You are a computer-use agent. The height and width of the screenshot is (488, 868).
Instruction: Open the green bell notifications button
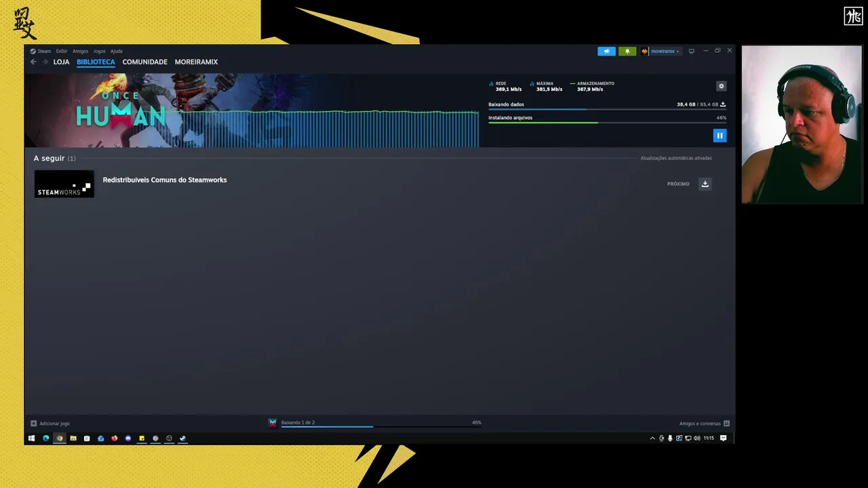627,52
